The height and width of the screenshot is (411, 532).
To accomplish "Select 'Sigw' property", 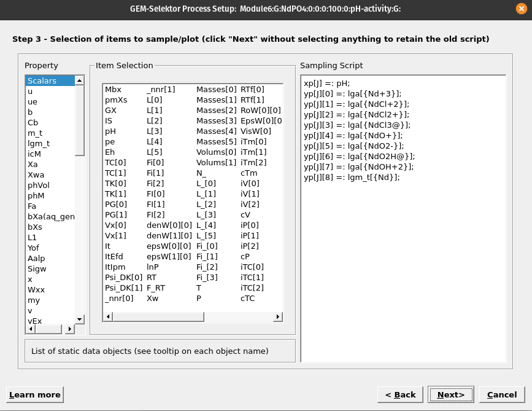I will pyautogui.click(x=37, y=269).
